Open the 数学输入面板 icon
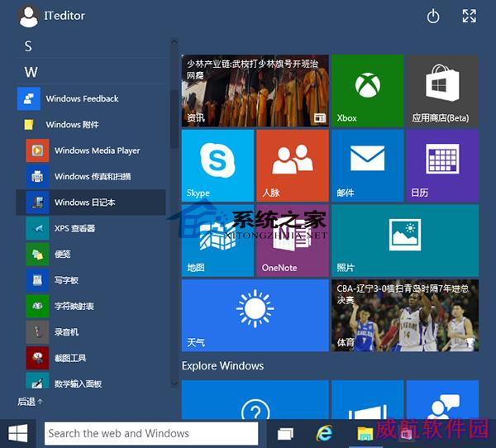This screenshot has height=448, width=496. (37, 380)
